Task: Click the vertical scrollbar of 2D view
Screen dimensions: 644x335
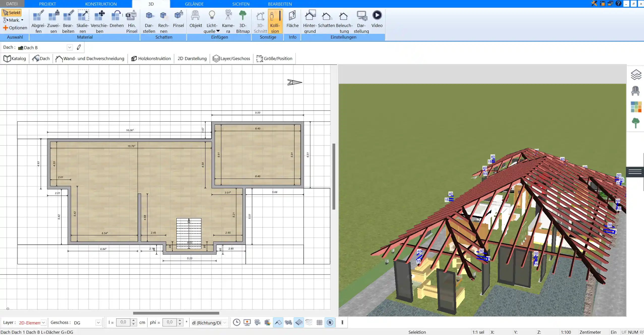Action: tap(334, 176)
